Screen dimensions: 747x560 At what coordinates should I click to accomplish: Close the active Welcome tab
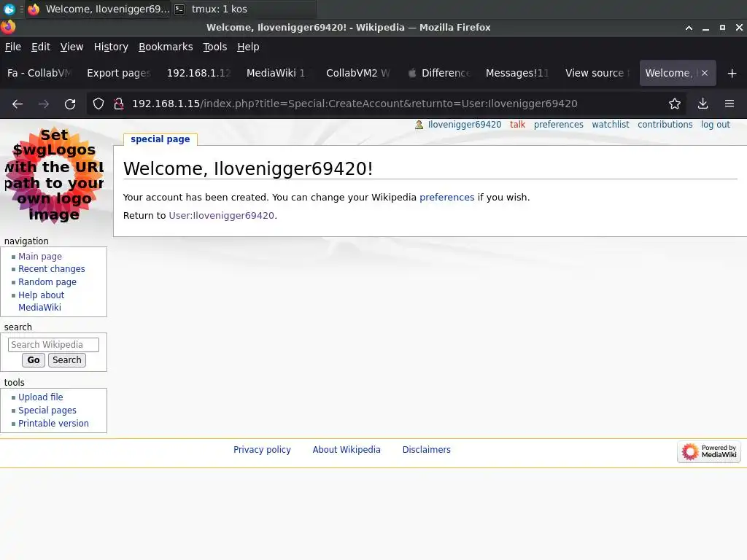(705, 73)
